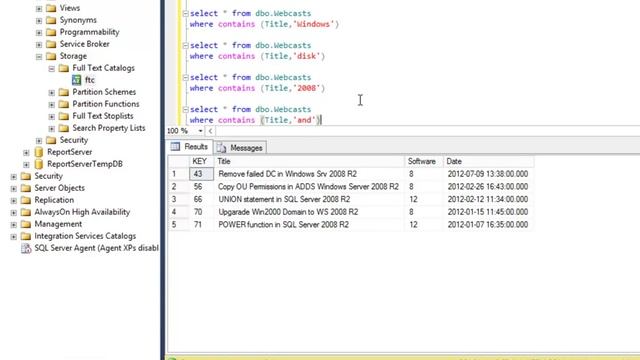Collapse the 'disk' select query outline

pyautogui.click(x=185, y=46)
